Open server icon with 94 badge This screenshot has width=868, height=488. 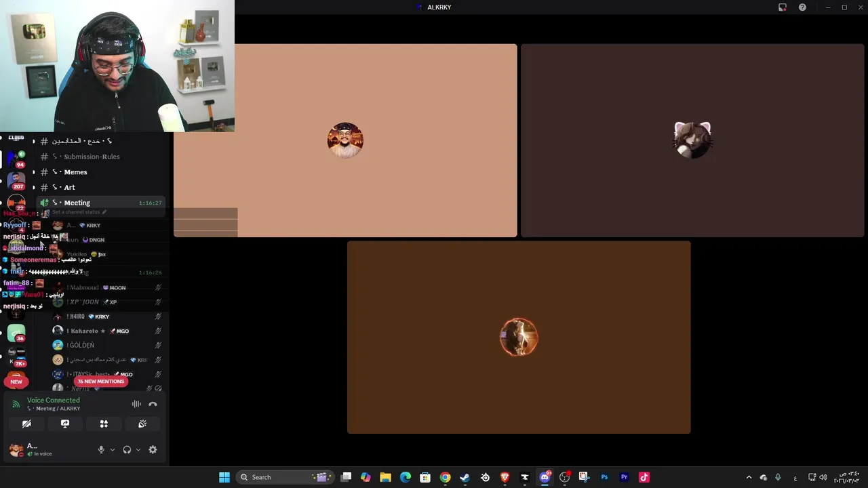pyautogui.click(x=16, y=159)
